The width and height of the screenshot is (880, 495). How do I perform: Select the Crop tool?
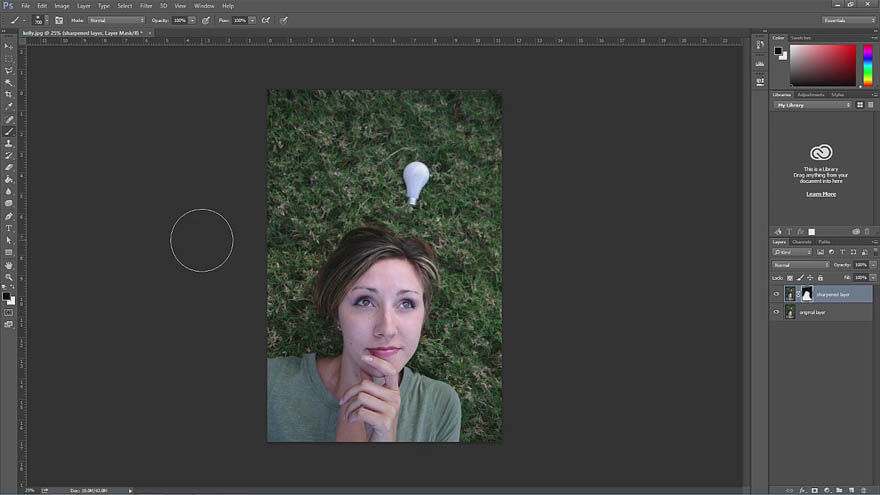click(x=8, y=94)
